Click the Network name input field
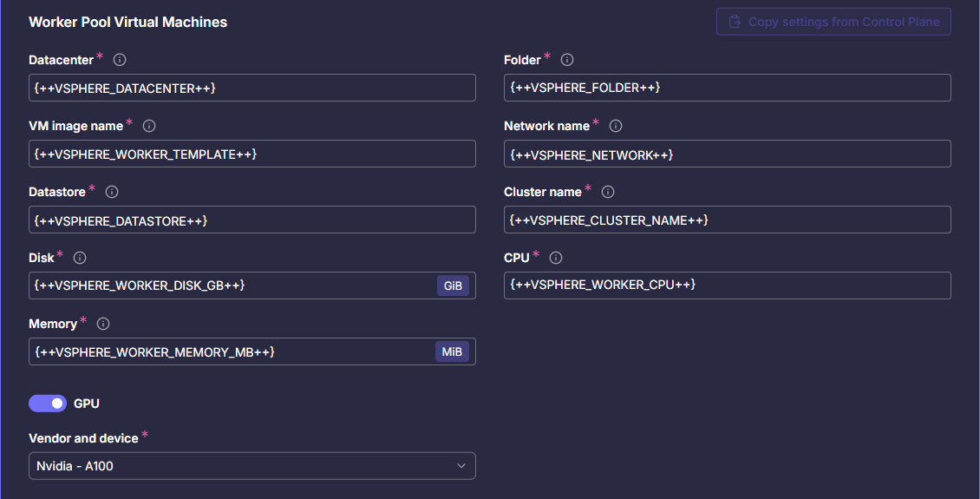Screen dimensions: 980x499 tap(727, 154)
